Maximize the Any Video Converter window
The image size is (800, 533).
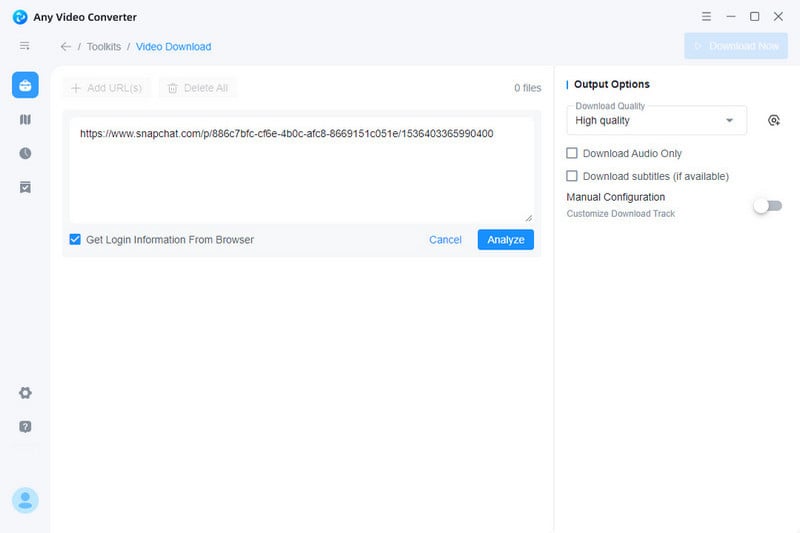[x=754, y=16]
